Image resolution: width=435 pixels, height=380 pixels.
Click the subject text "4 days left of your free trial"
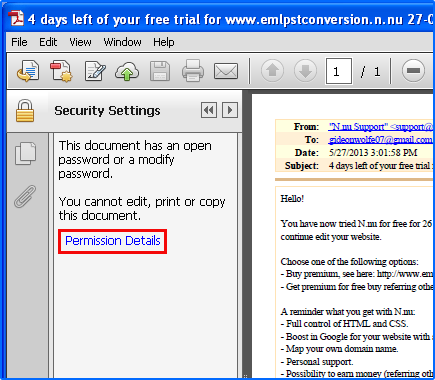tap(380, 166)
